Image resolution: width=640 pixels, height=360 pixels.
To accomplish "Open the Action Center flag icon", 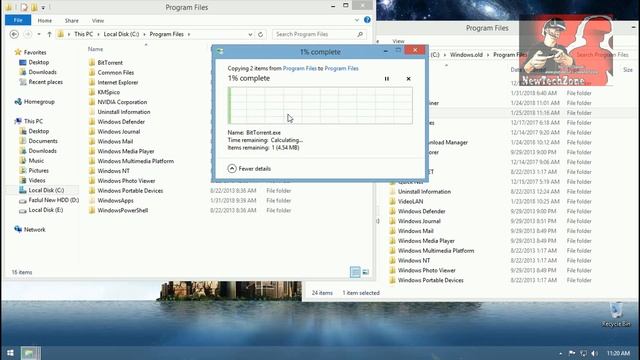I will pyautogui.click(x=572, y=353).
